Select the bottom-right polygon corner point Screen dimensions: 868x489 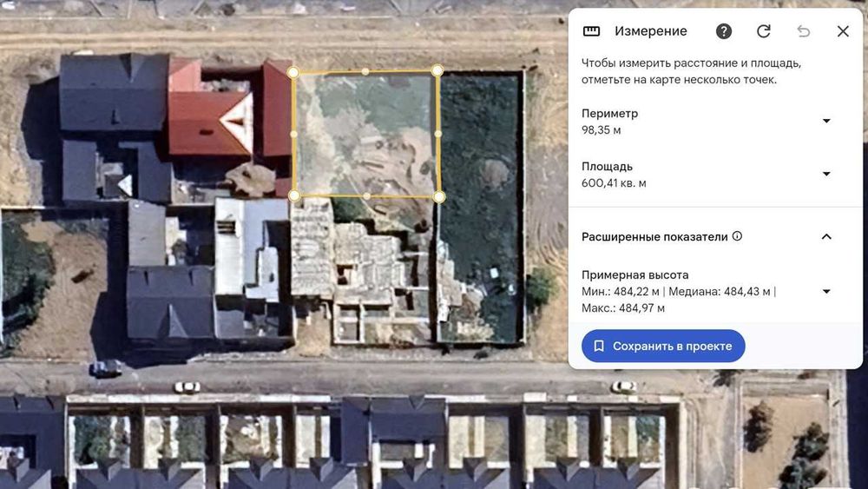(438, 196)
